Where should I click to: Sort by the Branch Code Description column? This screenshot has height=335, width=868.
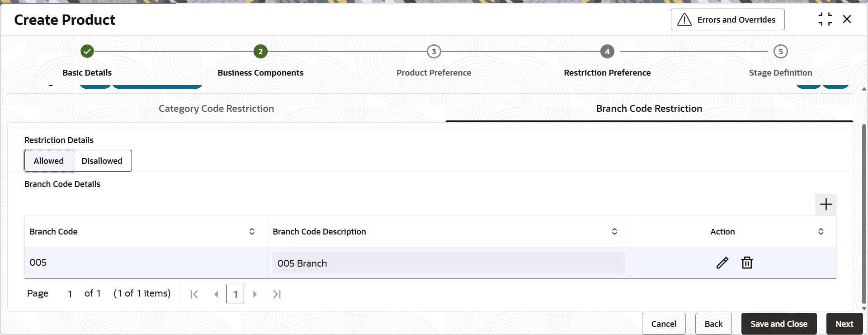pyautogui.click(x=614, y=232)
